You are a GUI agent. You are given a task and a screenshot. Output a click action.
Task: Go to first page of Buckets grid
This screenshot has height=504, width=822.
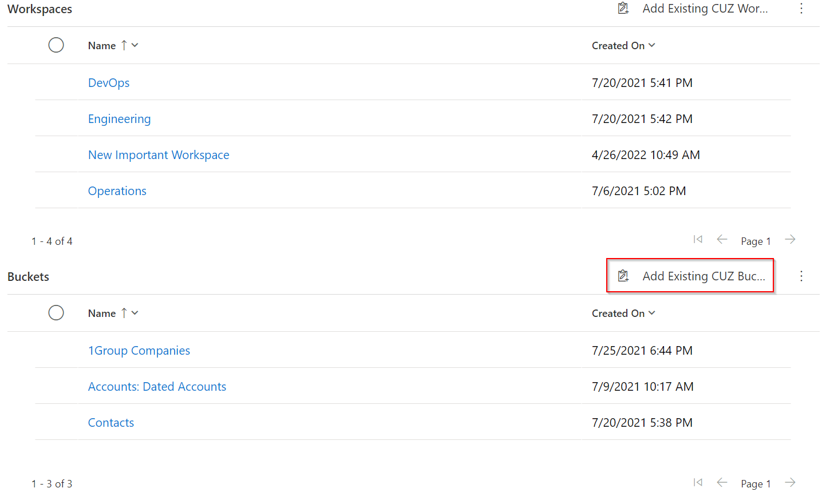coord(698,483)
